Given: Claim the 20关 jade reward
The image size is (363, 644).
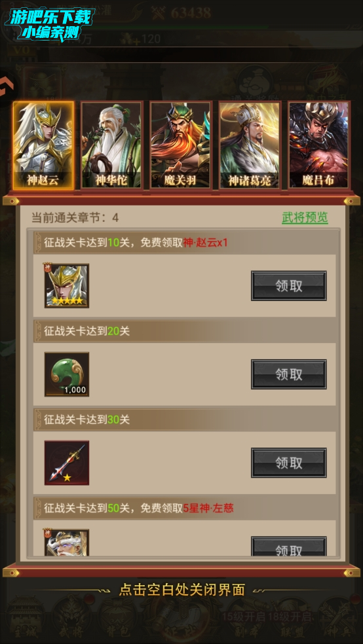Looking at the screenshot, I should coord(288,374).
